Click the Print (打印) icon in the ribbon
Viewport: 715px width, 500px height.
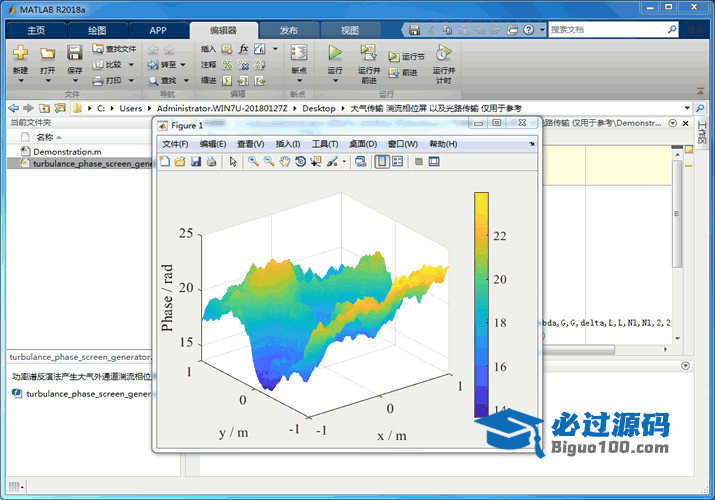tap(98, 81)
